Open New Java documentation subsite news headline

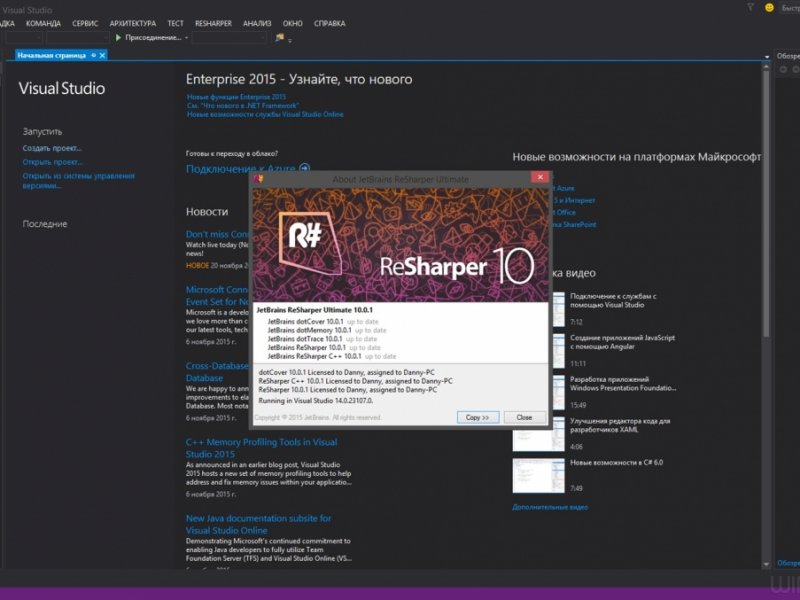[258, 524]
